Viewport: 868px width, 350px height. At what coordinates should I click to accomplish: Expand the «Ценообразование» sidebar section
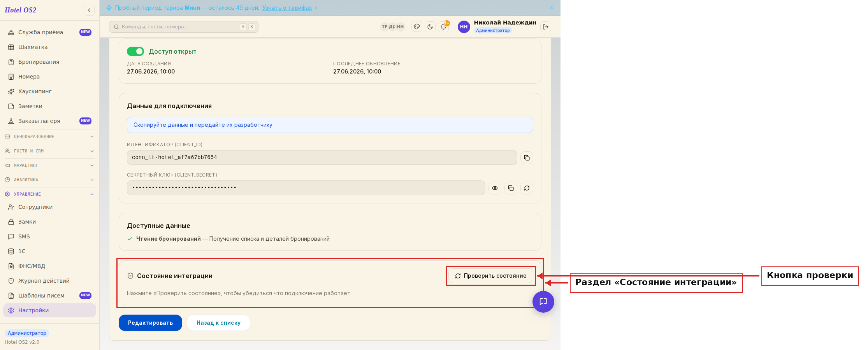(49, 136)
